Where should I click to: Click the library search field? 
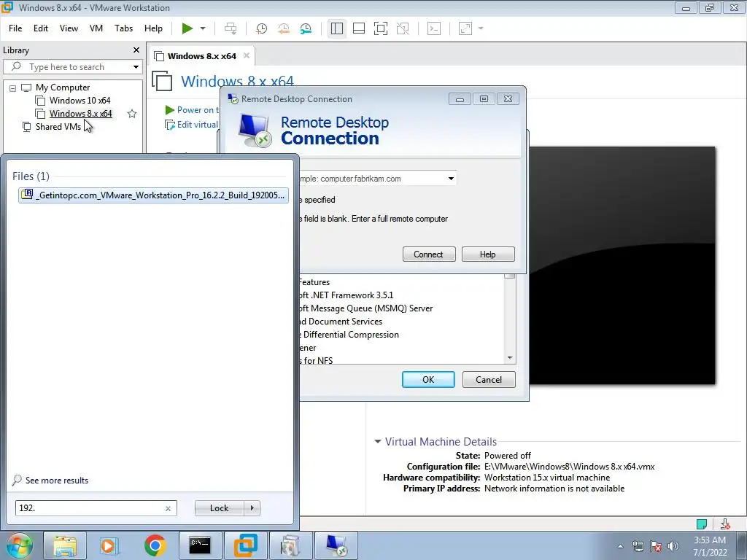[72, 66]
